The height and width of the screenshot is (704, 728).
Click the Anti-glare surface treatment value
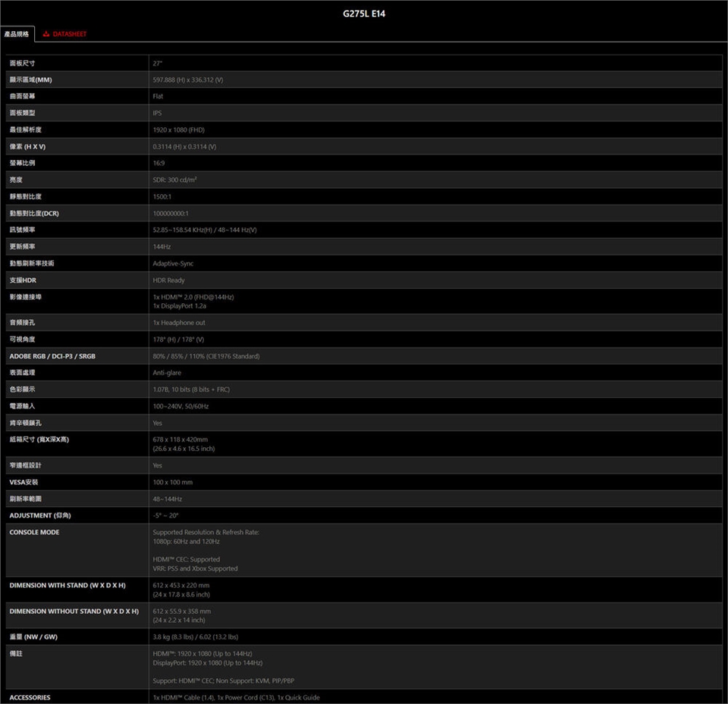pos(167,373)
